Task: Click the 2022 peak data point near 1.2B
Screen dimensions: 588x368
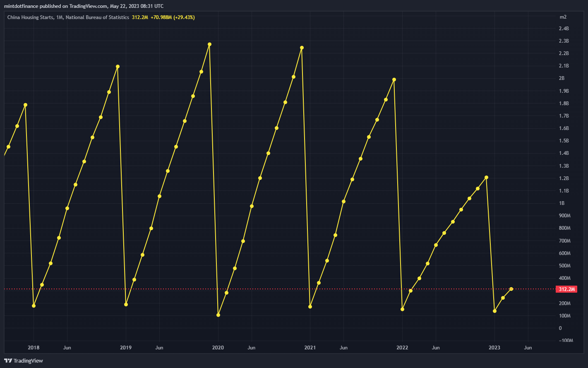Action: pyautogui.click(x=486, y=178)
